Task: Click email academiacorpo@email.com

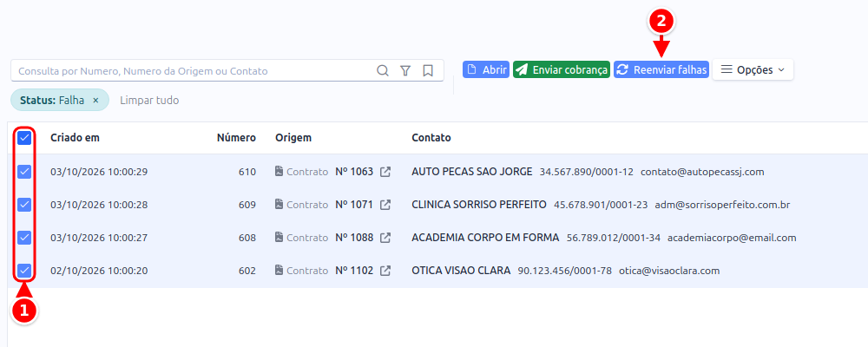Action: [732, 238]
